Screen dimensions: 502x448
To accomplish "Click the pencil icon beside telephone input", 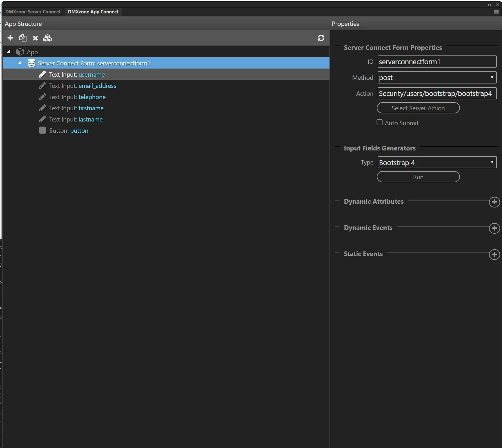I will (43, 97).
